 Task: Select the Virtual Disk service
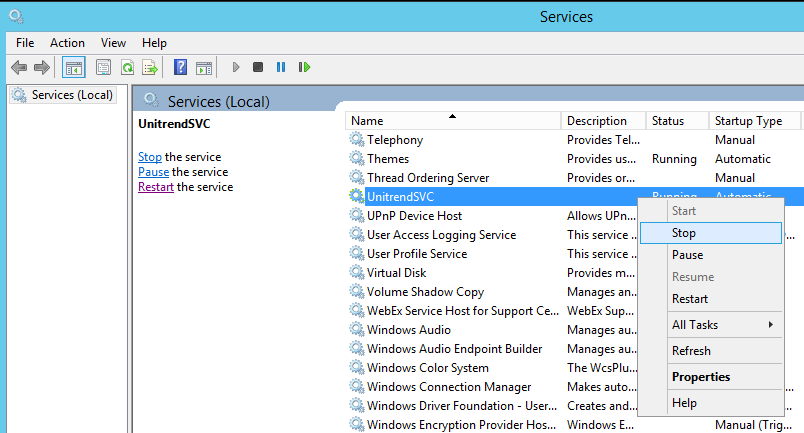pyautogui.click(x=491, y=272)
